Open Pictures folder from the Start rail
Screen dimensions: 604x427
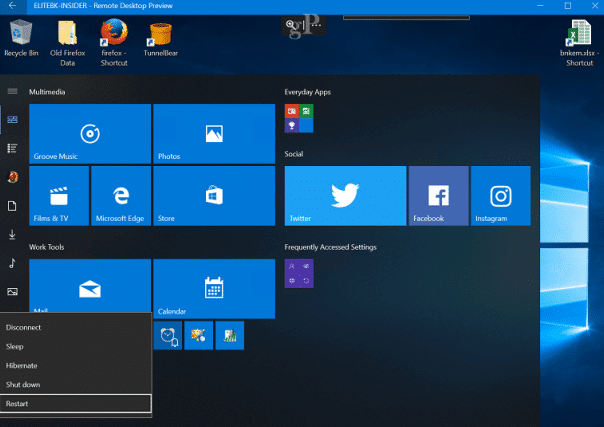pos(12,292)
